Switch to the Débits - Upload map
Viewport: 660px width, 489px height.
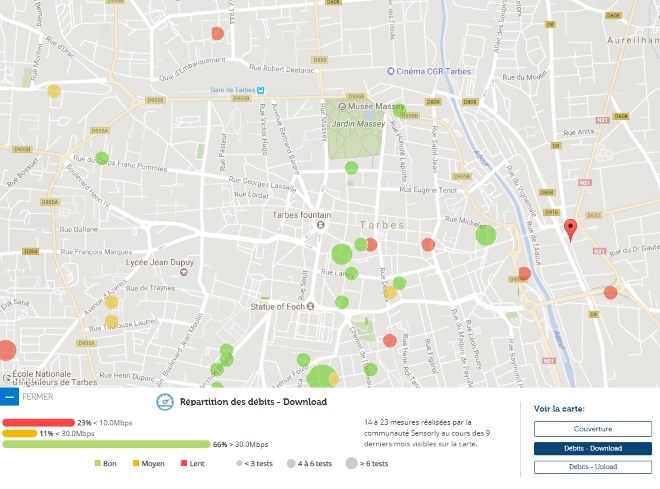click(592, 467)
